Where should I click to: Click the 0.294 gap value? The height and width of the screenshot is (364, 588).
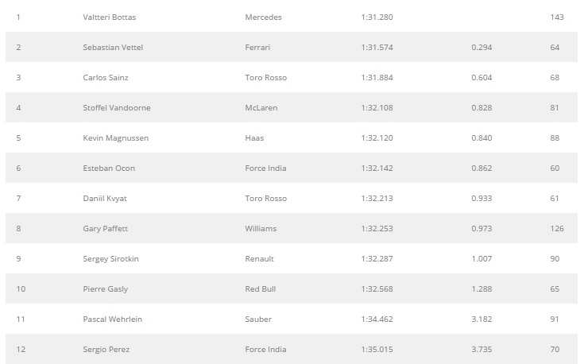[x=482, y=47]
